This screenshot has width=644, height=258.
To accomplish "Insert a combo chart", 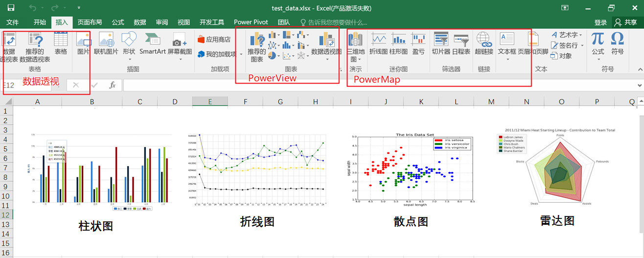I will point(303,45).
